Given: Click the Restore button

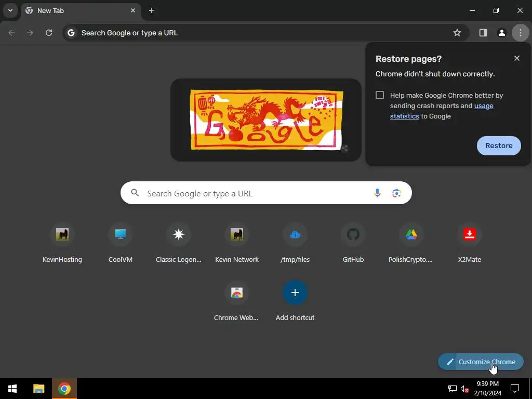Looking at the screenshot, I should click(x=499, y=145).
